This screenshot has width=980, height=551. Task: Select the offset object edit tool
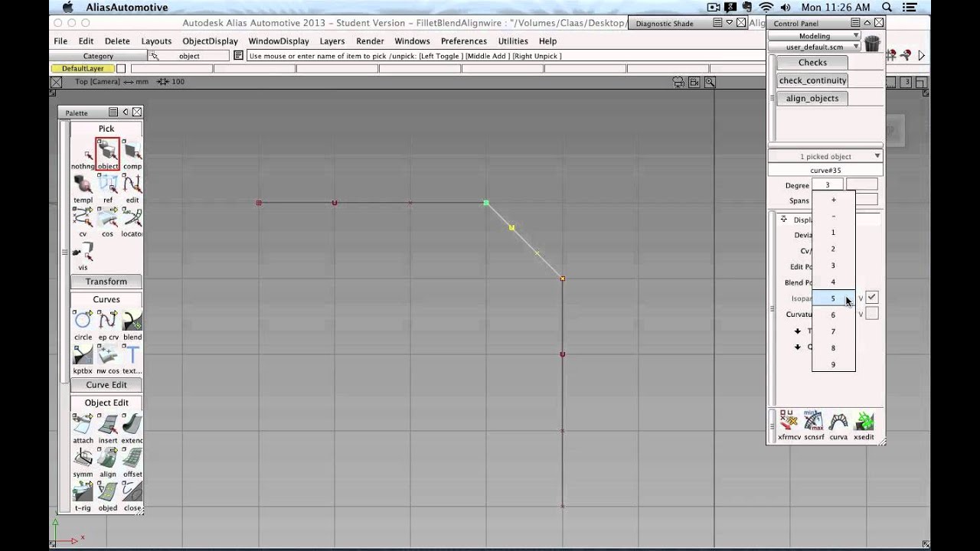tap(132, 461)
